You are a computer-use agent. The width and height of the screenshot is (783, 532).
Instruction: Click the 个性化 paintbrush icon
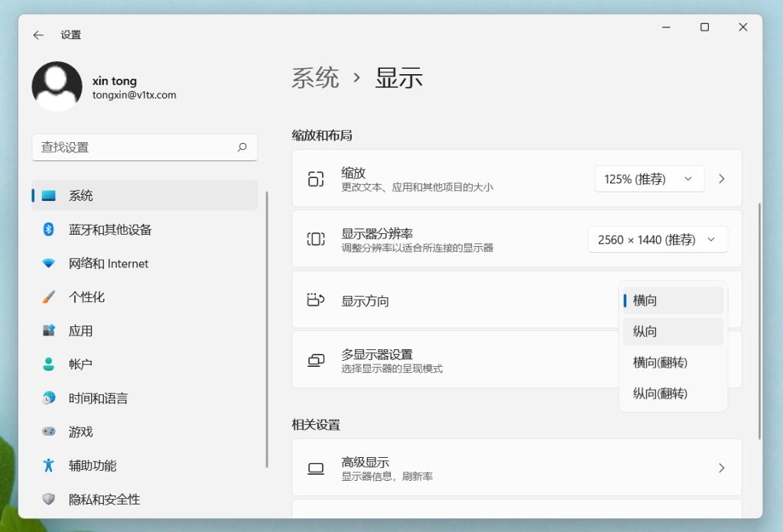[48, 297]
